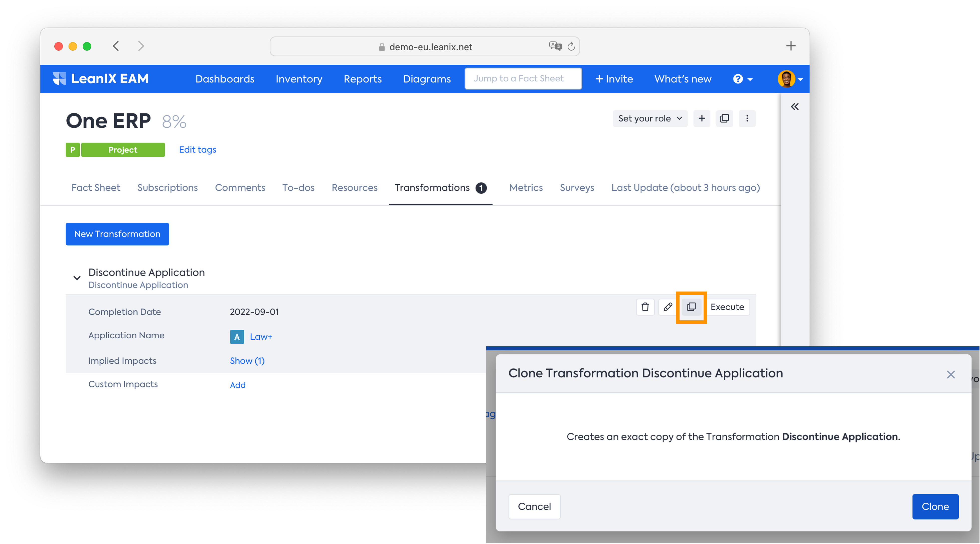980x544 pixels.
Task: Click the copy Fact Sheet icon in header
Action: click(724, 118)
